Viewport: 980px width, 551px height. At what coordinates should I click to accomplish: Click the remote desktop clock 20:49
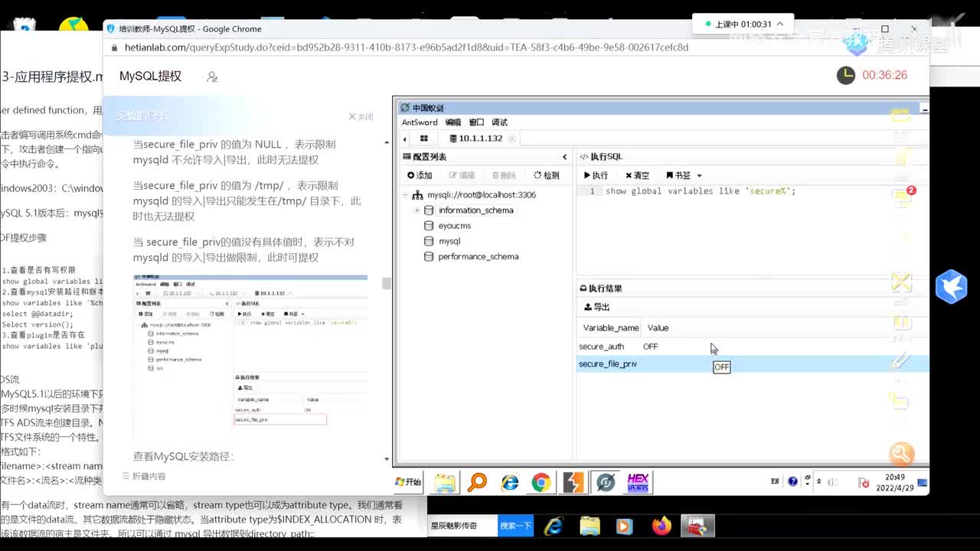[x=895, y=481]
